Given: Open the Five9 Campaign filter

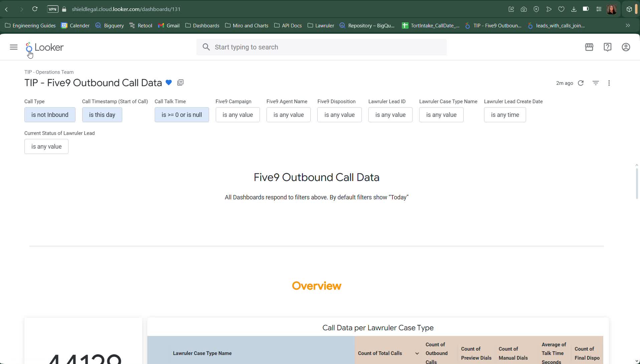Looking at the screenshot, I should coord(237,115).
